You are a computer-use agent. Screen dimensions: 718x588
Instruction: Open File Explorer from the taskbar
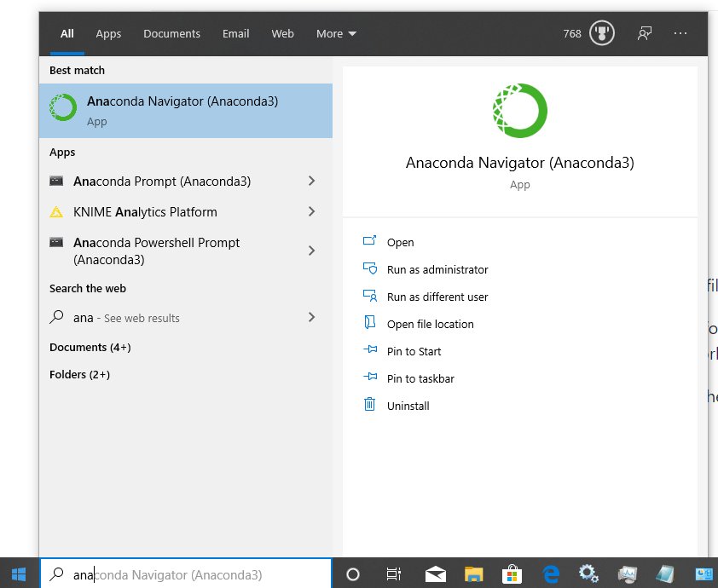coord(474,574)
